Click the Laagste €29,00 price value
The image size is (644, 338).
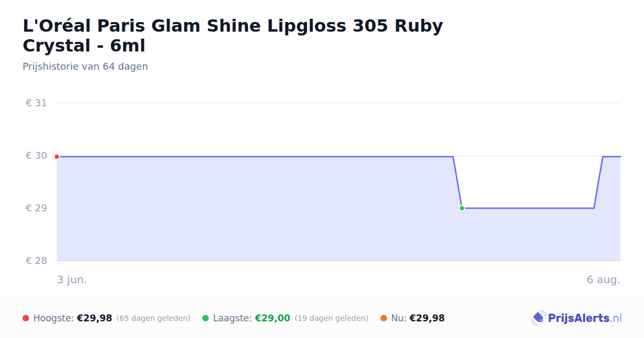[273, 318]
